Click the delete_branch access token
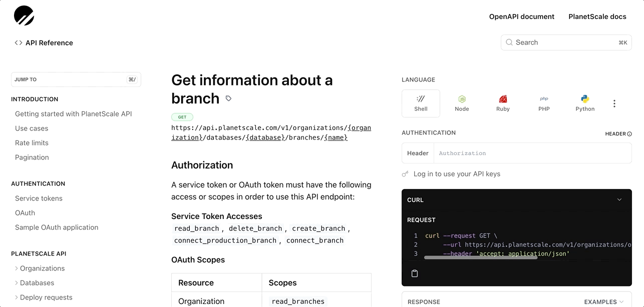The image size is (644, 307). click(255, 228)
